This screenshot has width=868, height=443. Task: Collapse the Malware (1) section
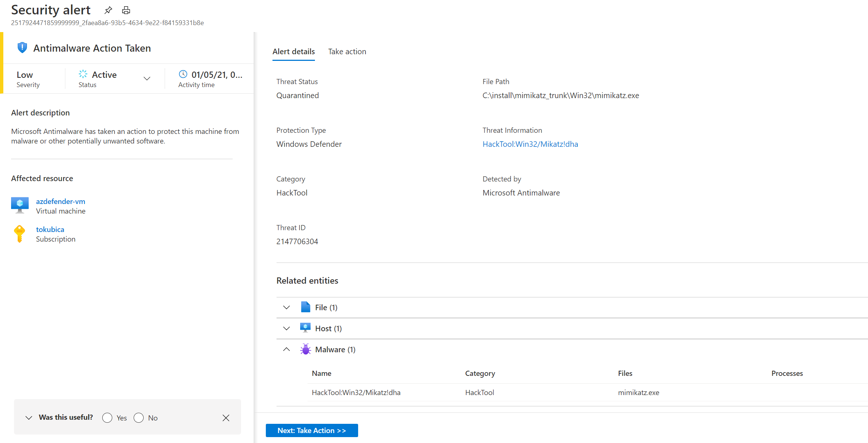click(287, 349)
